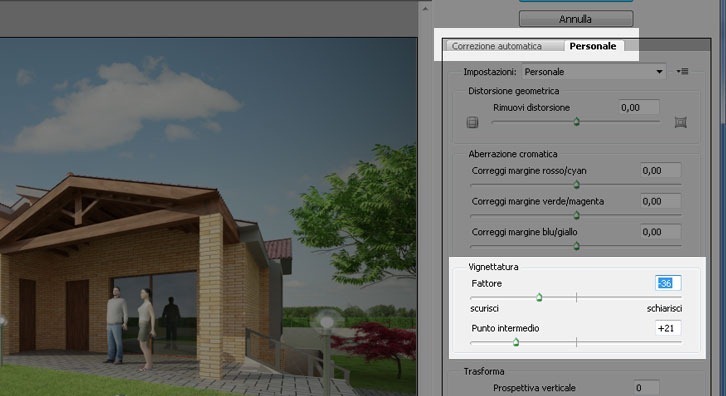Click the Annulla button
Viewport: 726px width, 396px height.
576,19
